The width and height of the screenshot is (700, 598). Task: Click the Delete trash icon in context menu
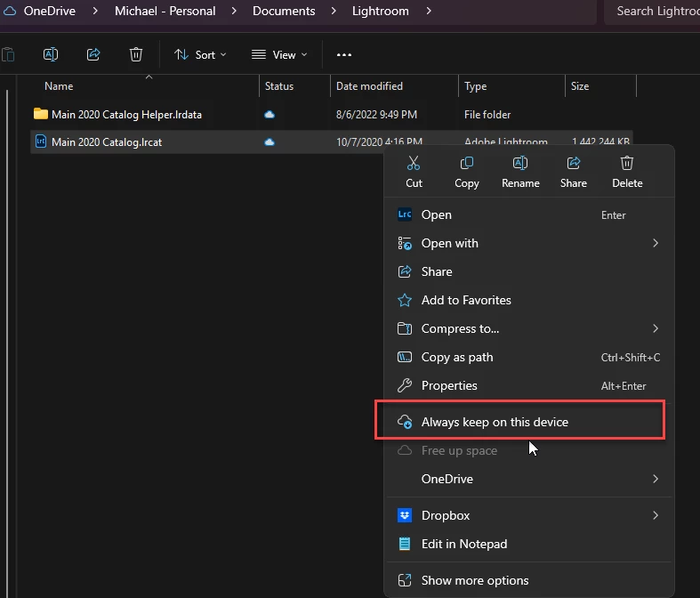coord(627,164)
